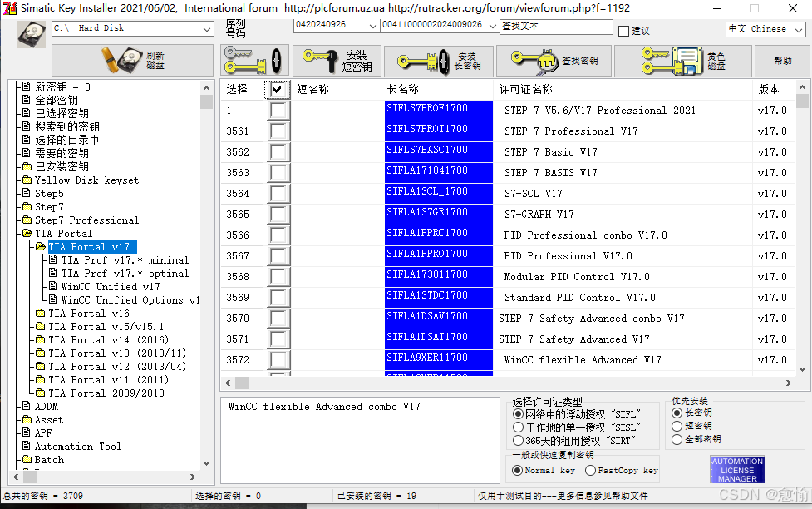This screenshot has height=509, width=812.
Task: Select the long key priority radio button
Action: 677,413
